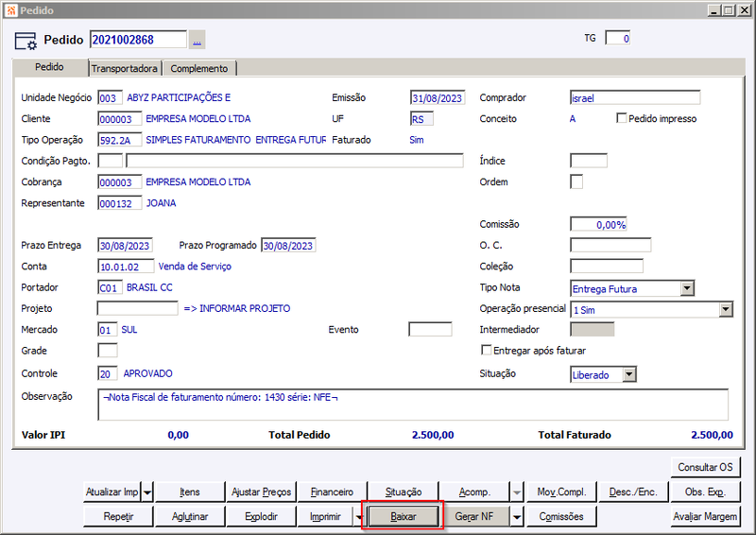The image size is (756, 535).
Task: Focus the Conta field
Action: 126,267
